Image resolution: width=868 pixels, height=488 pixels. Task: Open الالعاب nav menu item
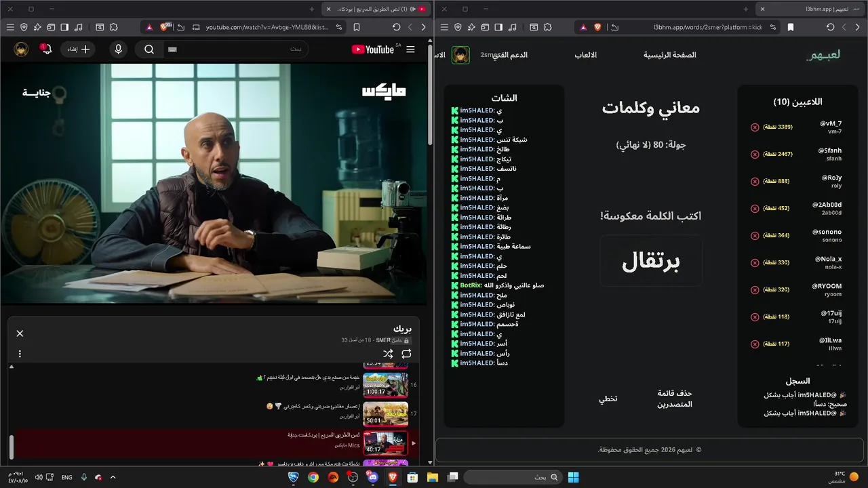[586, 55]
